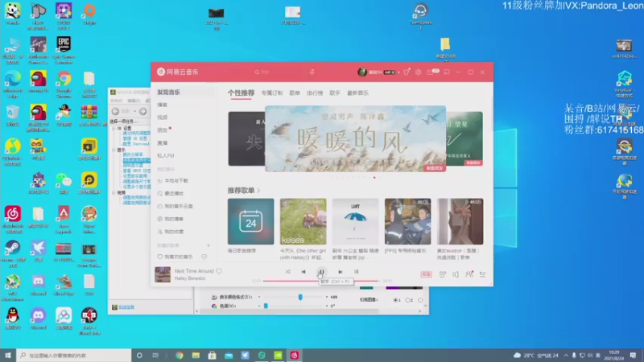644x362 pixels.
Task: Switch to the 最新音乐 tab
Action: (x=357, y=93)
